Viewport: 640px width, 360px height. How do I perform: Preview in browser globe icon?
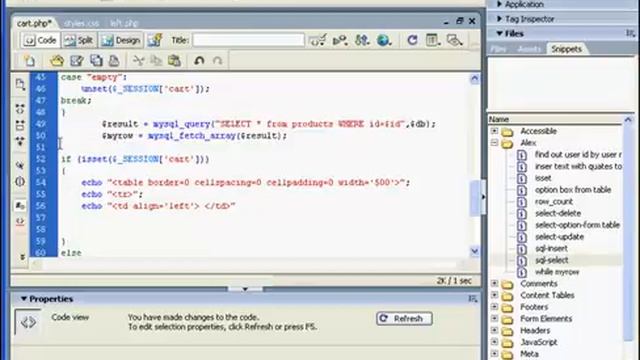tap(384, 40)
